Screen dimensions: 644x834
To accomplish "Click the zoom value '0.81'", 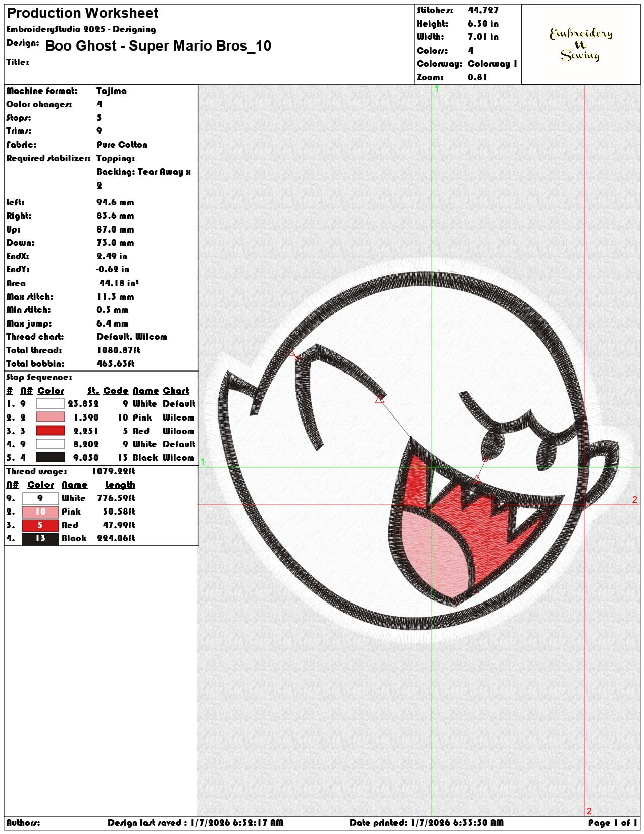I will point(477,77).
